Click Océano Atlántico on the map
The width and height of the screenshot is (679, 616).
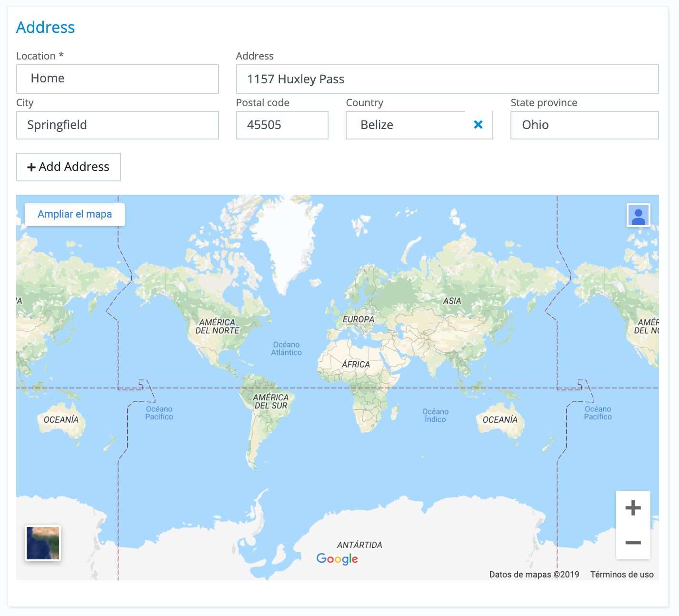pos(286,348)
